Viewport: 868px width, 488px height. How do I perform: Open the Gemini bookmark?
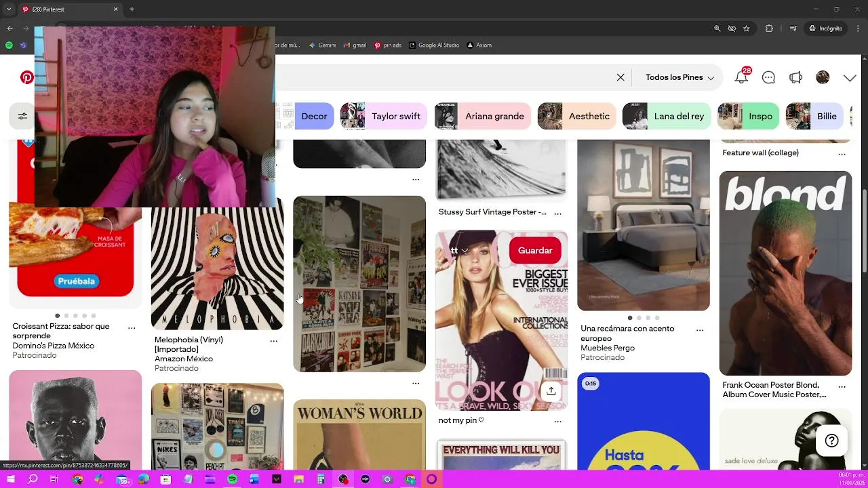coord(322,45)
